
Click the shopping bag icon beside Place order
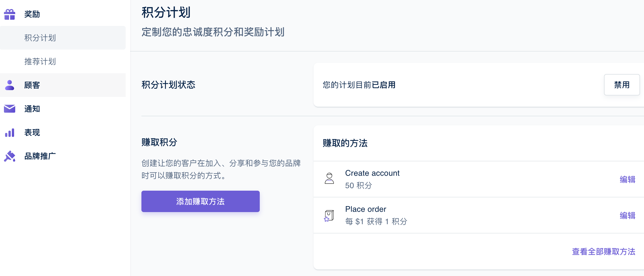tap(328, 215)
